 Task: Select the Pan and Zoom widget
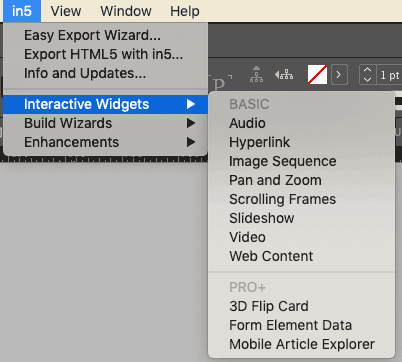coord(301,180)
